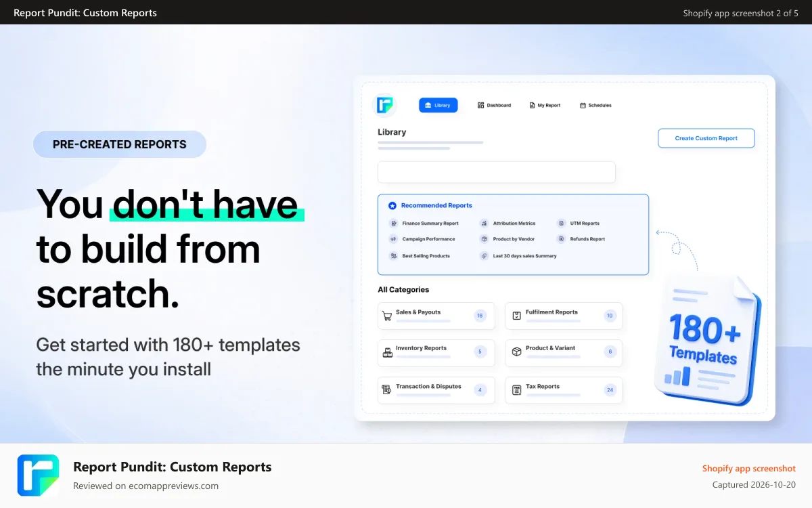Open the Transaction & Disputes category
The image size is (812, 508).
pos(436,390)
